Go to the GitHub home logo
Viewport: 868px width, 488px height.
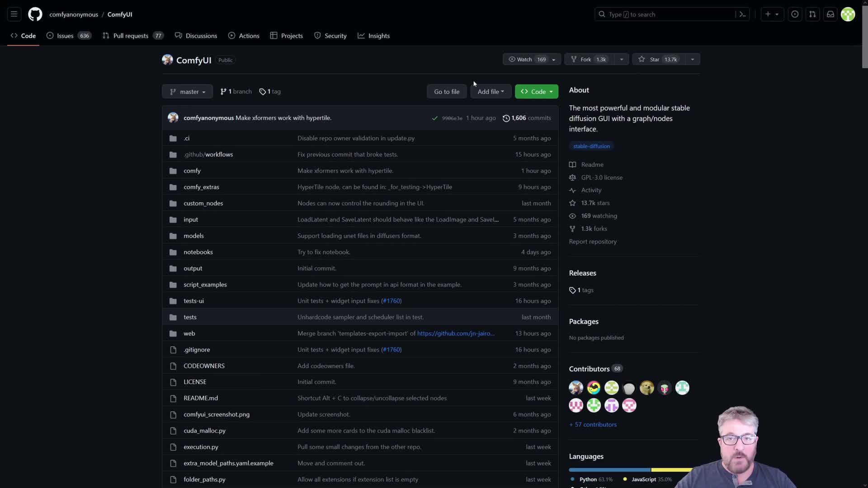click(x=35, y=14)
